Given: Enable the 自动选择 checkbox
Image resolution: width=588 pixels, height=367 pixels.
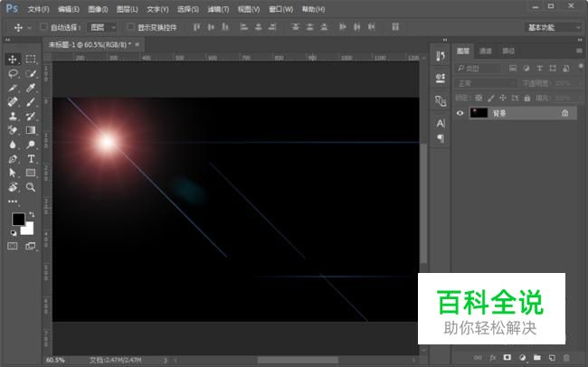Looking at the screenshot, I should tap(44, 26).
